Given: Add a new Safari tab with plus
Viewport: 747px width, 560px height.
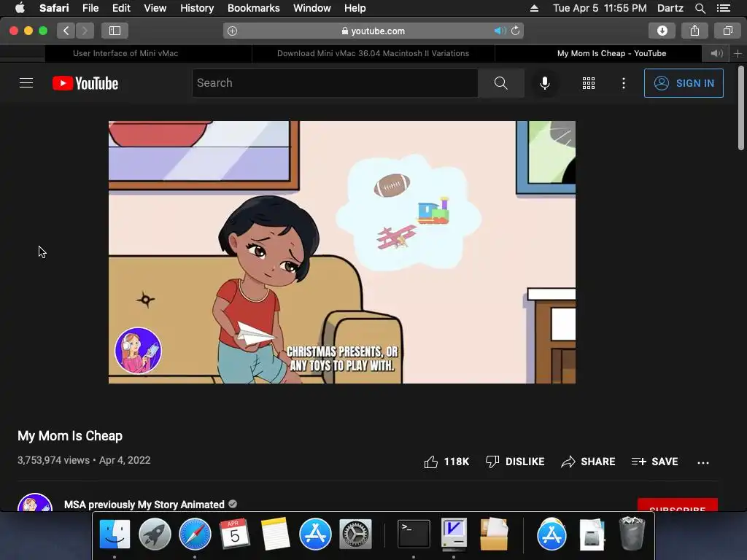Looking at the screenshot, I should tap(738, 53).
